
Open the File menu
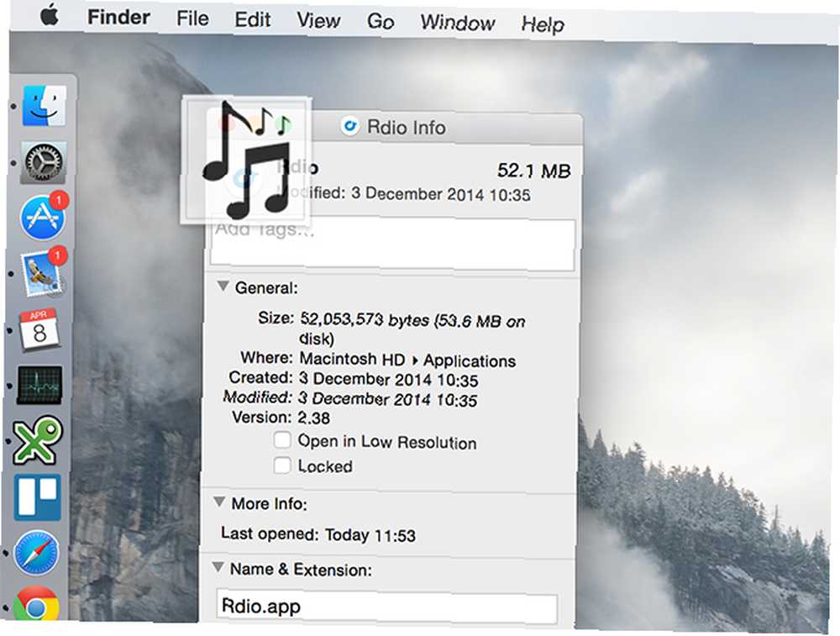tap(192, 18)
